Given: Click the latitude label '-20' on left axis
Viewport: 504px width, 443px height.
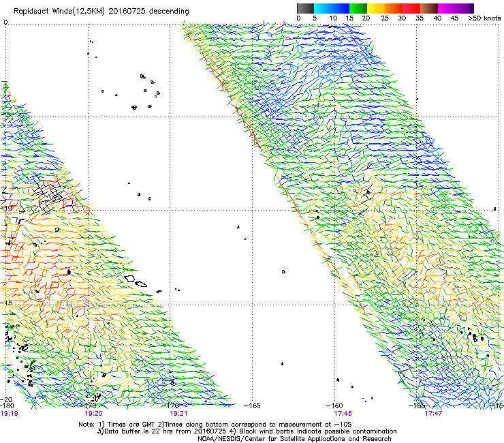Looking at the screenshot, I should click(7, 399).
